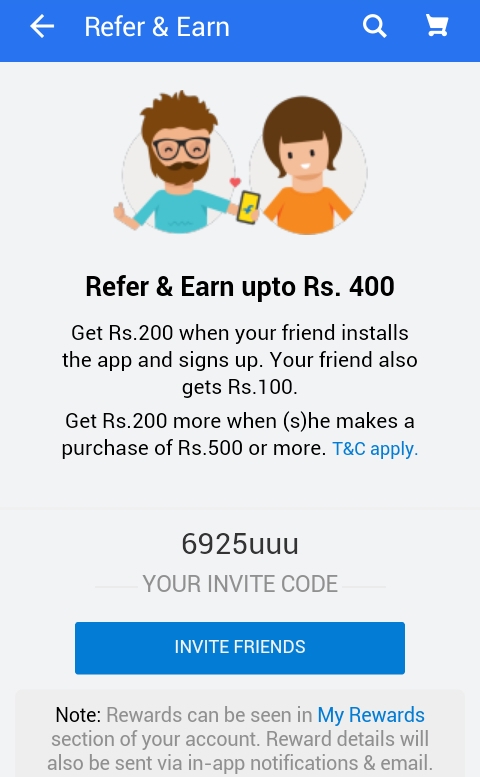
Task: Click the YOUR INVITE CODE label
Action: click(x=240, y=584)
